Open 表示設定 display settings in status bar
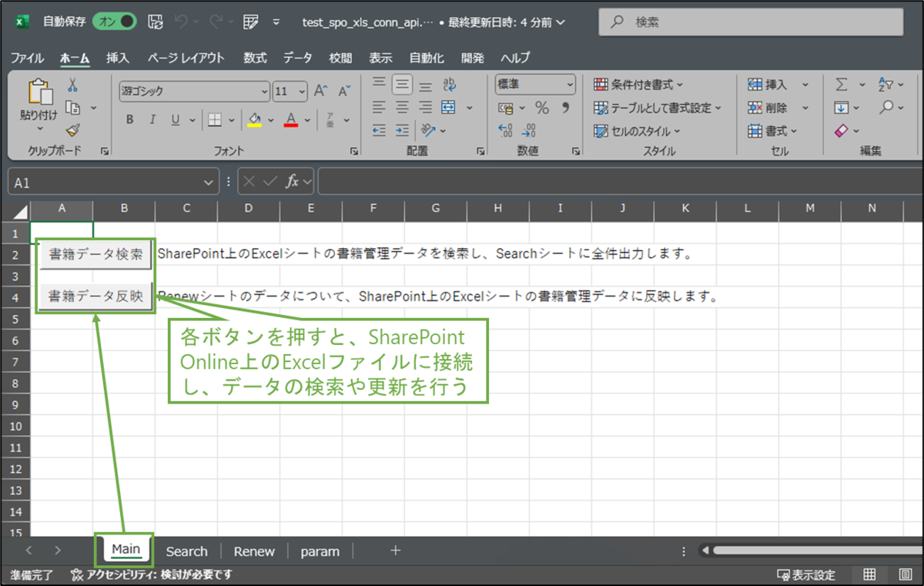 click(x=806, y=574)
